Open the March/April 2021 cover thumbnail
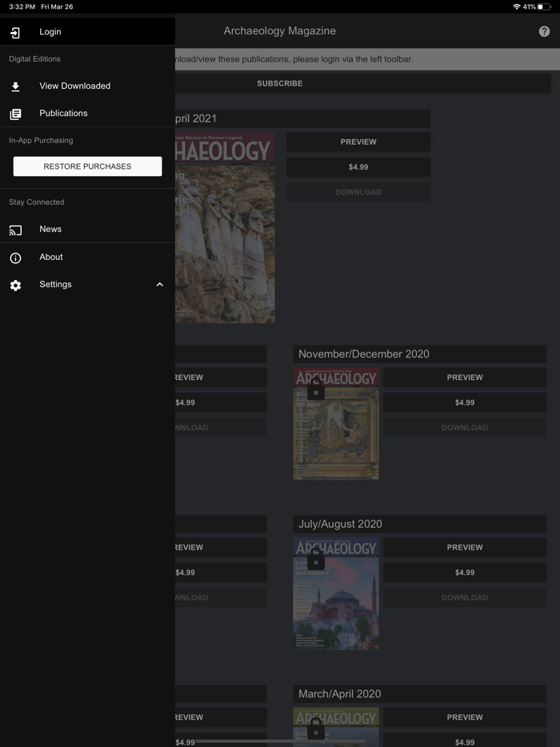Viewport: 560px width, 747px height. click(x=225, y=228)
